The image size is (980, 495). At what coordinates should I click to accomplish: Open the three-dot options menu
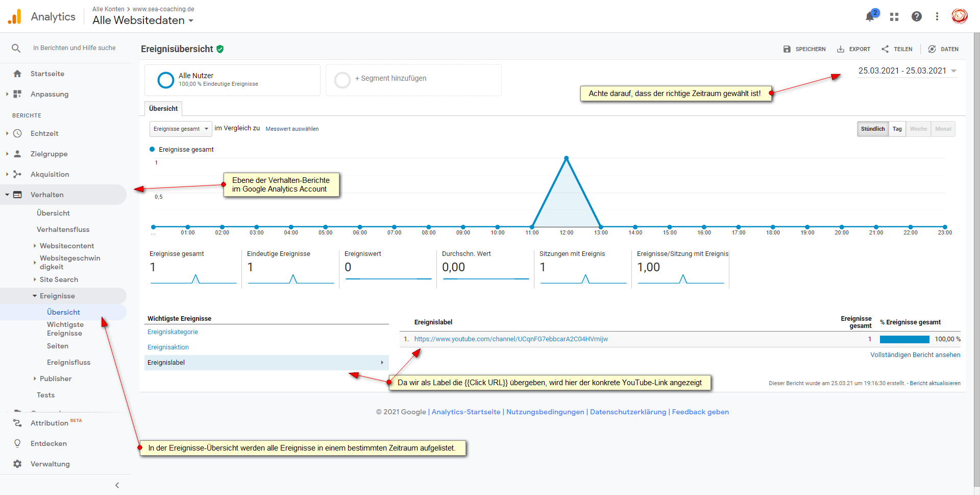(937, 17)
